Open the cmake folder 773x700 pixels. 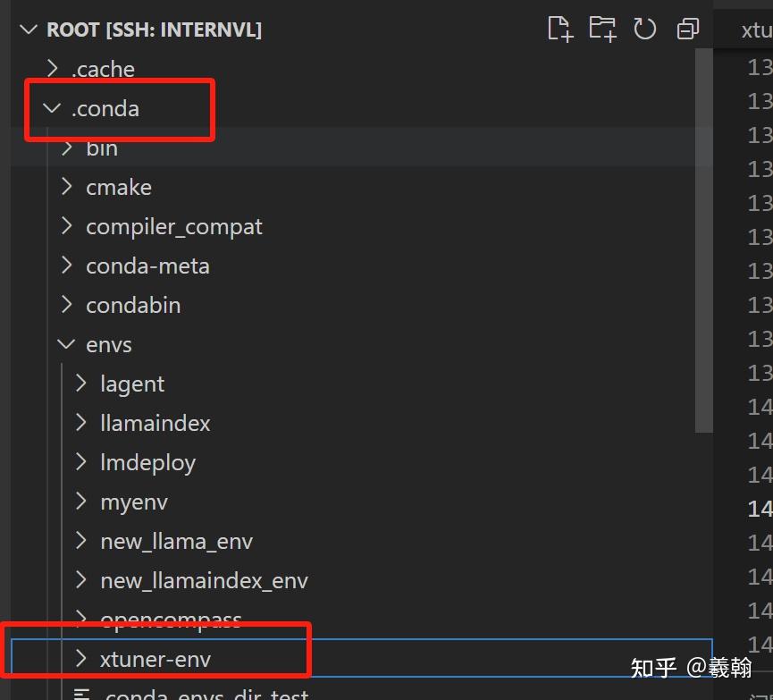pyautogui.click(x=118, y=187)
